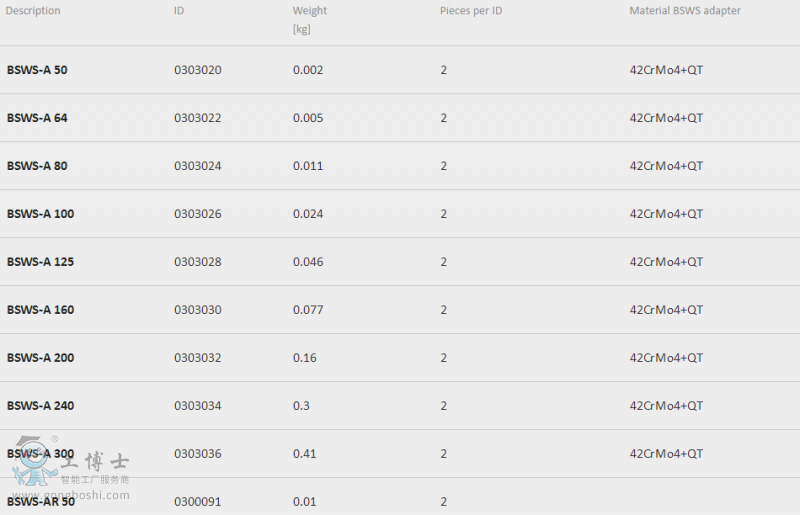Choose the BSWS-A 125 item
Viewport: 800px width, 515px height.
[40, 262]
